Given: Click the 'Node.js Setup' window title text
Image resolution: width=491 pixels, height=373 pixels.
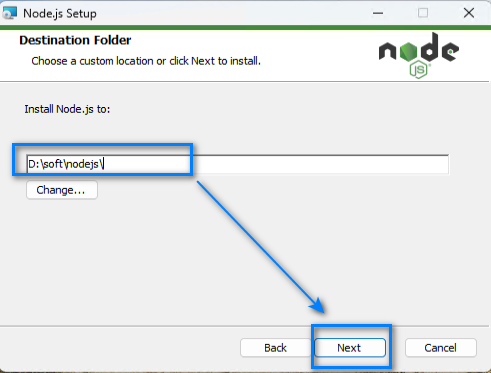Looking at the screenshot, I should coord(60,14).
